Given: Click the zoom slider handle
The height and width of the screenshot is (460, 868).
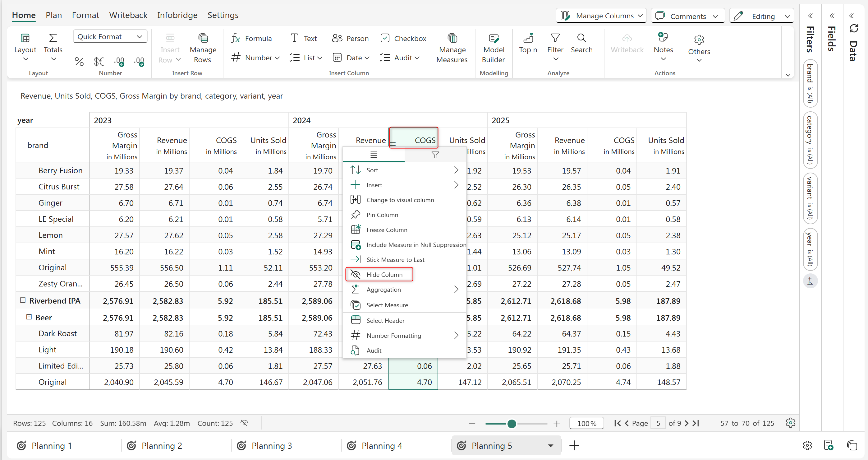Looking at the screenshot, I should click(512, 424).
